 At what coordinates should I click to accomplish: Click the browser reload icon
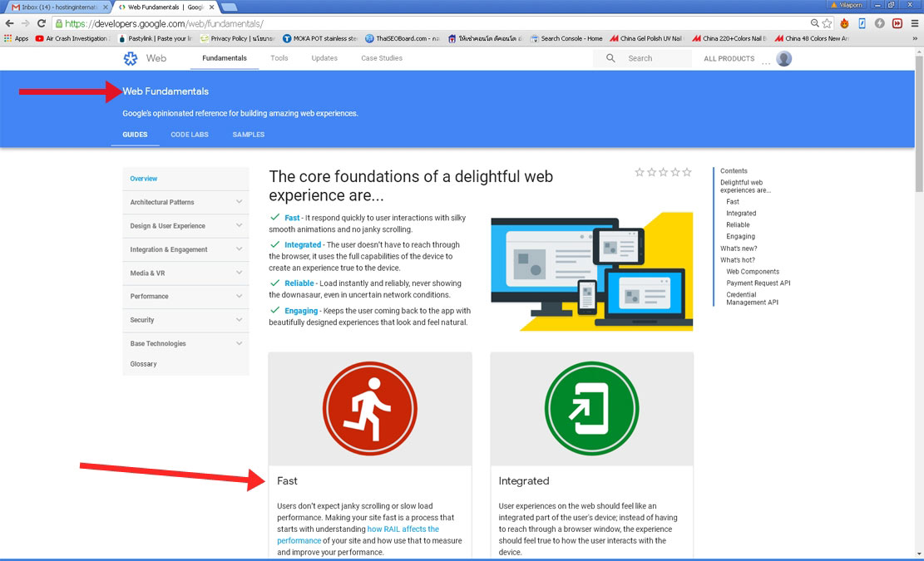pos(41,23)
